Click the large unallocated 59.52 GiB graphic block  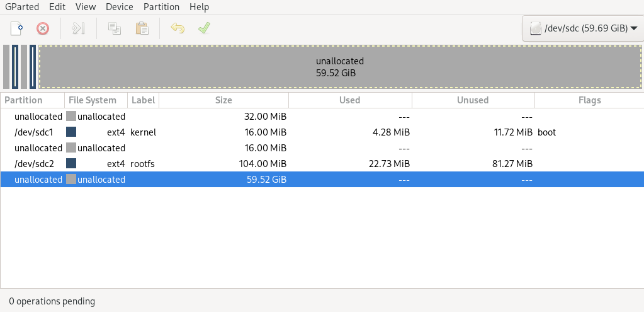(340, 67)
